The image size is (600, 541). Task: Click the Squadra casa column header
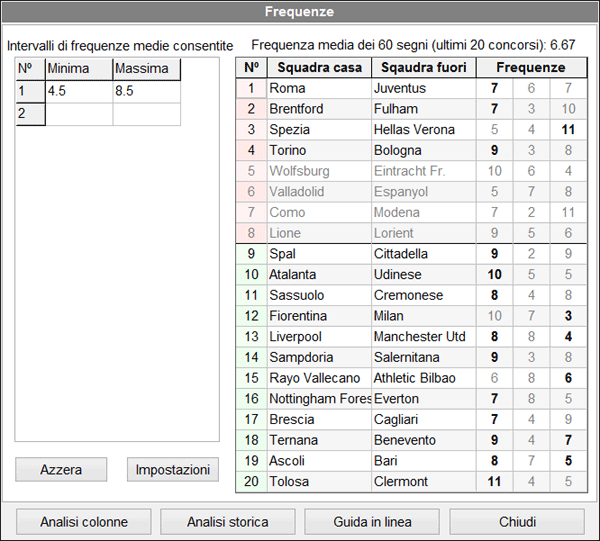pos(318,68)
